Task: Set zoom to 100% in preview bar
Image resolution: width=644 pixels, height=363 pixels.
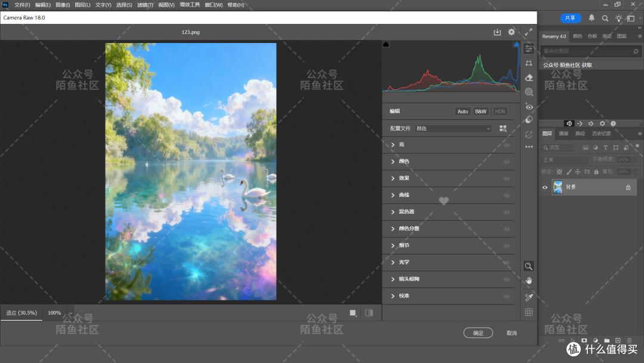Action: (54, 313)
